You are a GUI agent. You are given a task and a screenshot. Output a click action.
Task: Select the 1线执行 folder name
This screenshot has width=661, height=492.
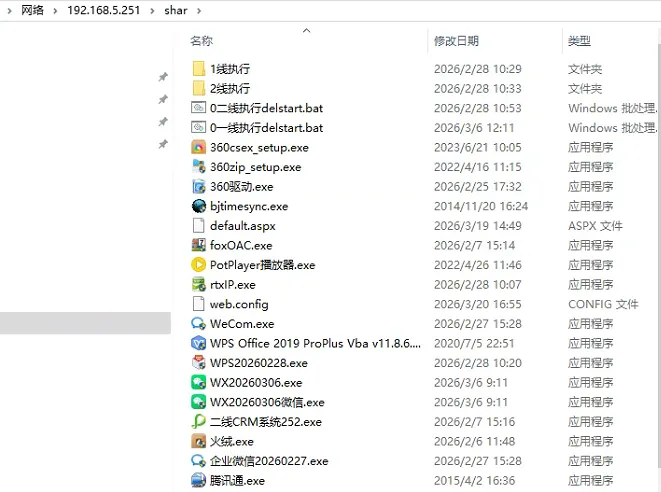tap(230, 69)
